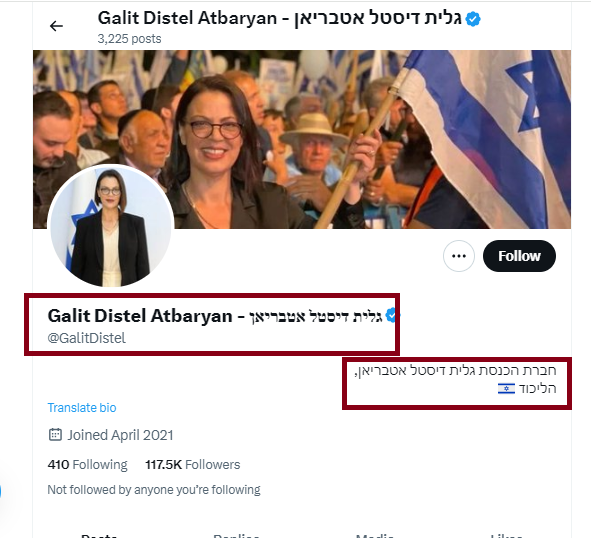Open the 117.5K Followers list
The width and height of the screenshot is (591, 538).
[x=193, y=464]
